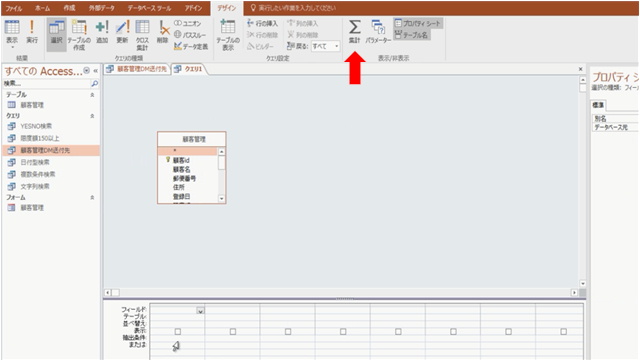Open the 文字列検索 query
640x360 pixels.
click(x=35, y=187)
